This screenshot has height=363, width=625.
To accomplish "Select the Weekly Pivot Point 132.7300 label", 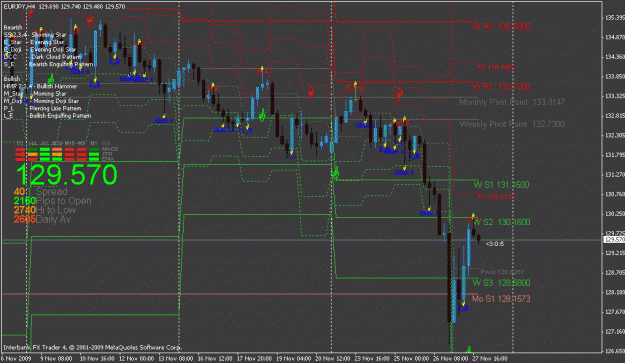I will click(x=512, y=124).
